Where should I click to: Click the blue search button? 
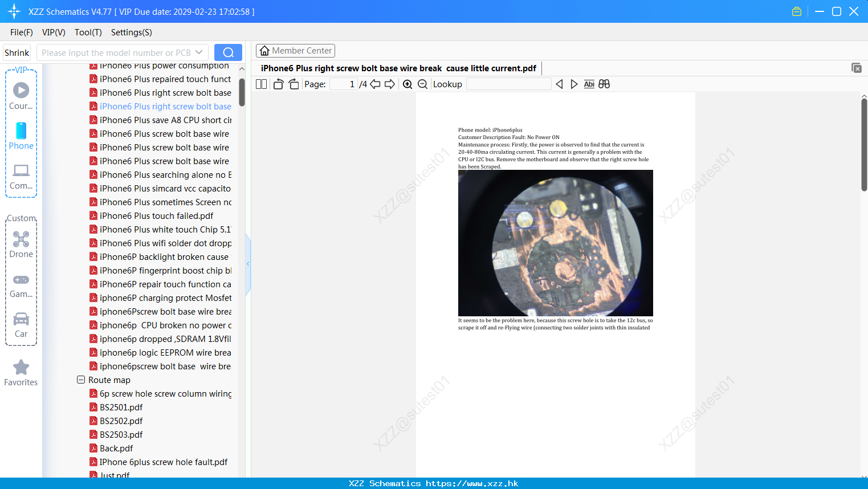pos(228,52)
